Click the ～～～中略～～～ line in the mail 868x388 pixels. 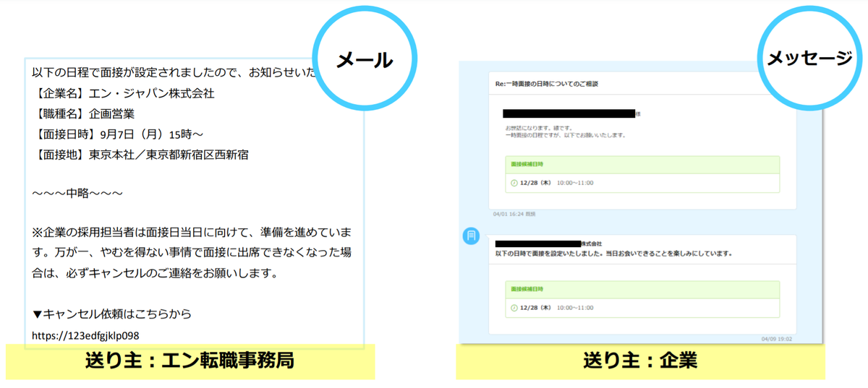coord(77,194)
